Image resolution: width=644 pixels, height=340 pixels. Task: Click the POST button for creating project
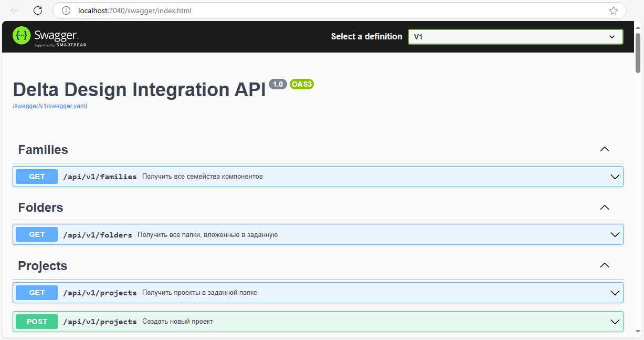tap(37, 322)
